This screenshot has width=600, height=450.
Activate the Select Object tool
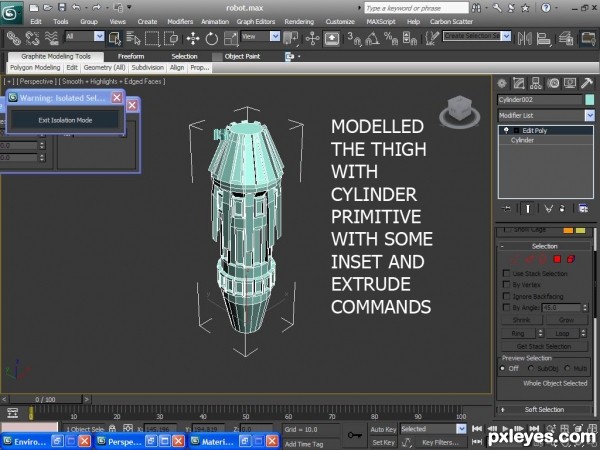(115, 38)
